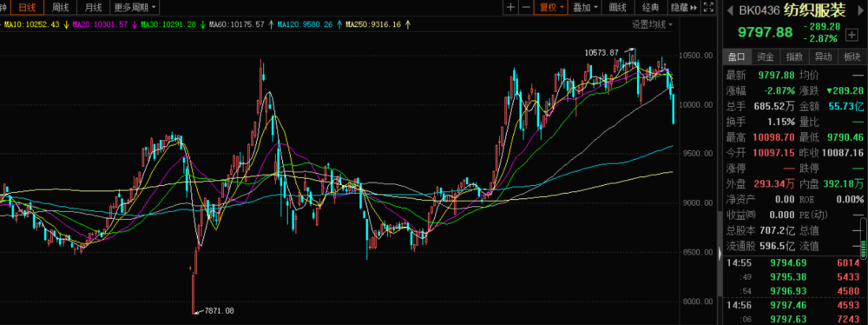The height and width of the screenshot is (325, 868).
Task: Select 日线 daily period
Action: [x=27, y=7]
